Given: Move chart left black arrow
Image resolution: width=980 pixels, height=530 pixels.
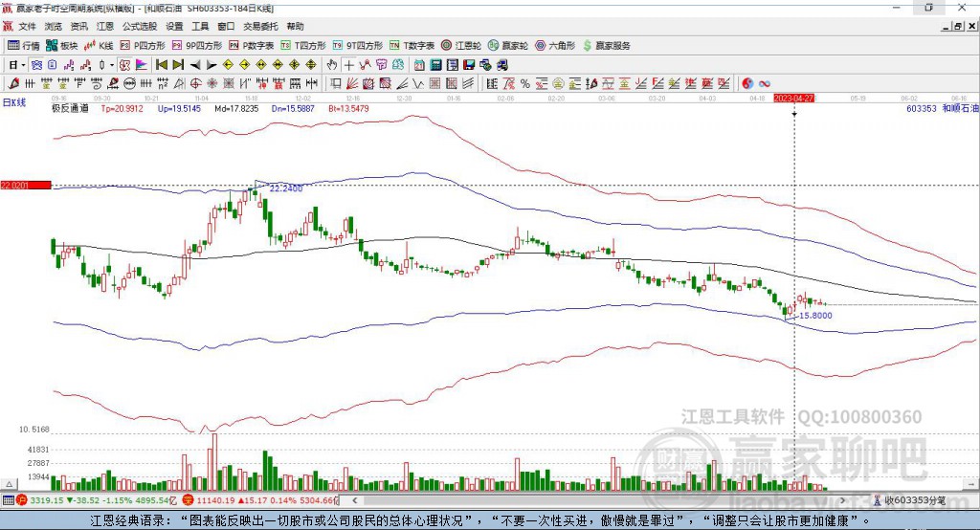Looking at the screenshot, I should 195,65.
